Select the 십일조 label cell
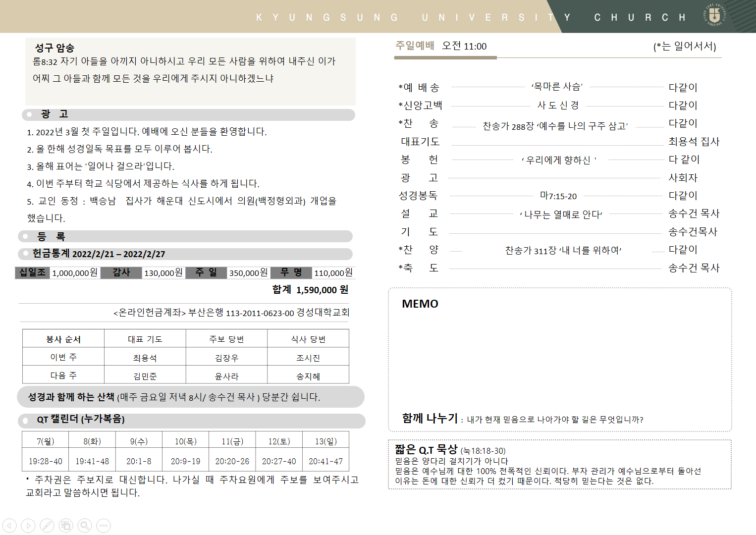This screenshot has height=535, width=756. [x=32, y=272]
